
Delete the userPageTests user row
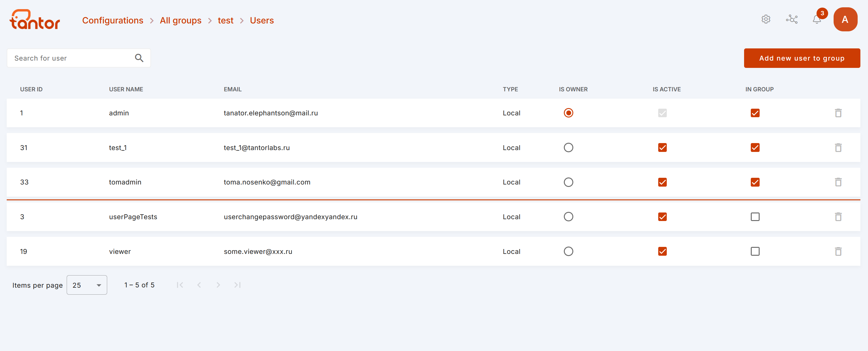point(838,216)
